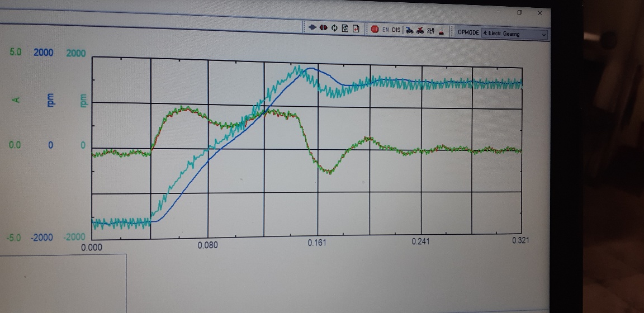The width and height of the screenshot is (644, 313).
Task: Click the drive icon with red cross
Action: pyautogui.click(x=420, y=31)
